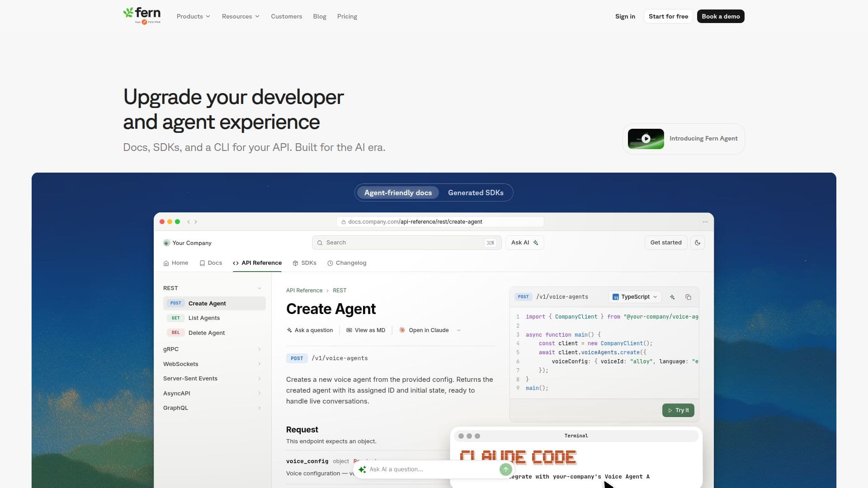Click the Get started button
Screen dimensions: 868x488
point(665,243)
